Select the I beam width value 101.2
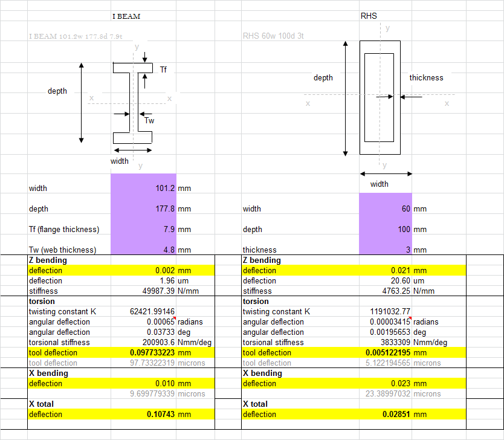Screen dimensions: 504x440 click(144, 189)
